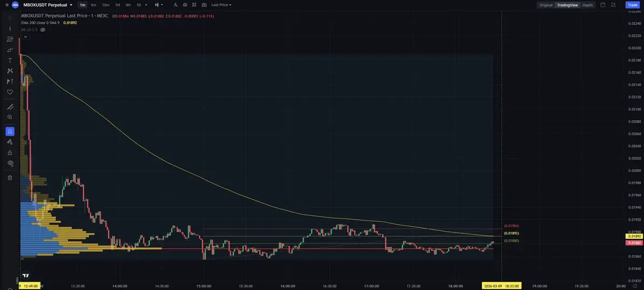Open the forecasting/position tools
The height and width of the screenshot is (290, 644).
(10, 81)
